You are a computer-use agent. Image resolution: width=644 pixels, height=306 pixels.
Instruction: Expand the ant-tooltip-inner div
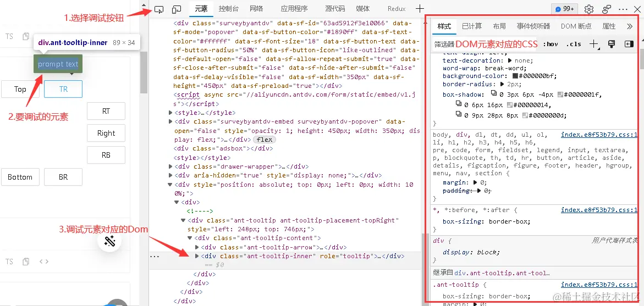[197, 256]
